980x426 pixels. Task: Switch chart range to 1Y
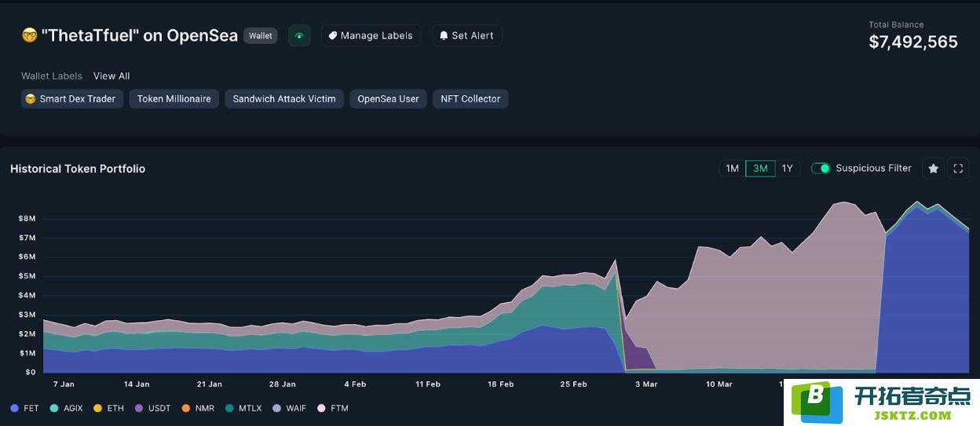coord(788,169)
